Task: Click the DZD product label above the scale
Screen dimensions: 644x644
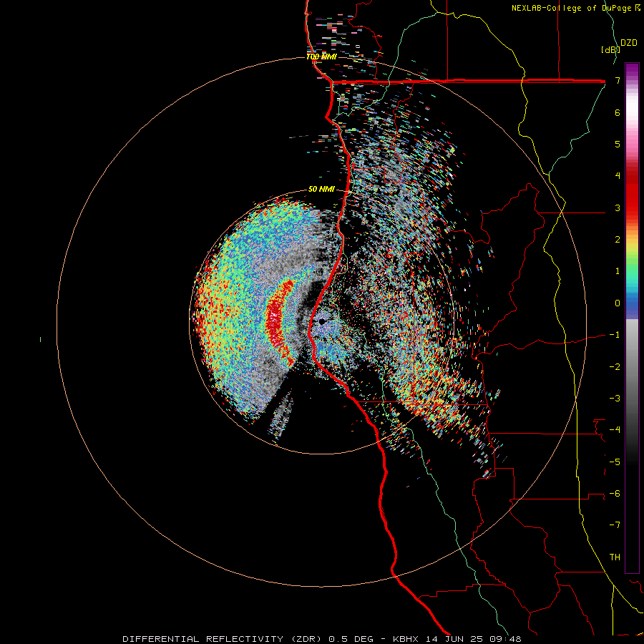Action: pos(628,43)
